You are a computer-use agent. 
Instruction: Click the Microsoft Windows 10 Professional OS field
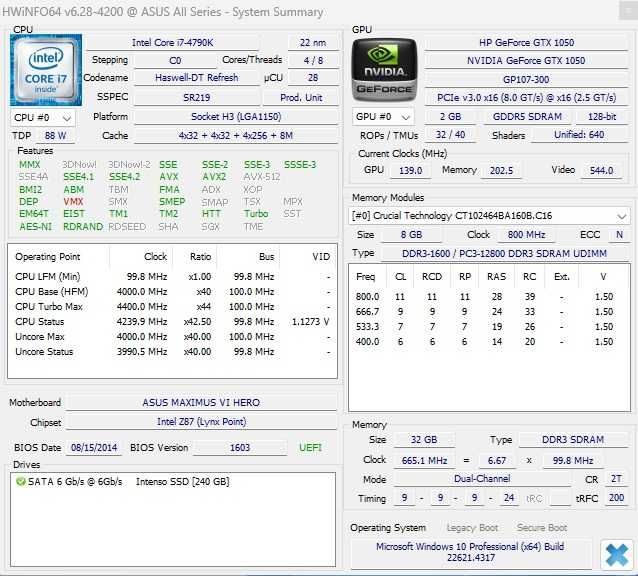[x=470, y=552]
